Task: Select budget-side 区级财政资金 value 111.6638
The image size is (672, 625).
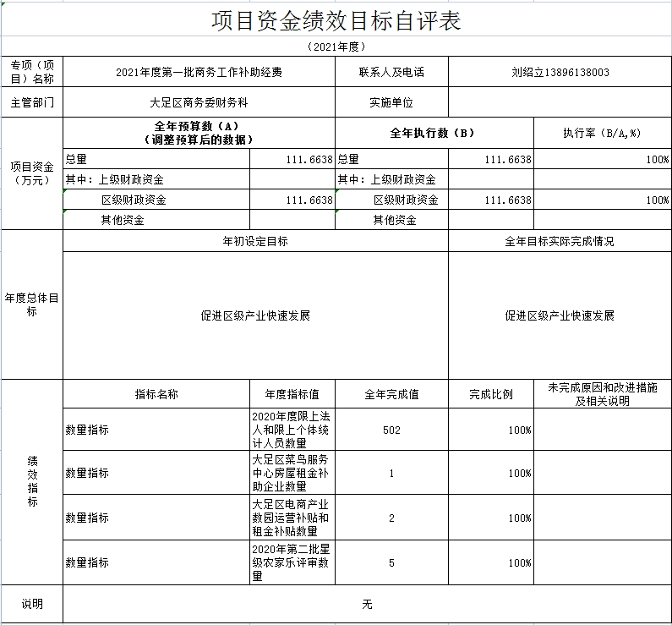Action: click(292, 200)
